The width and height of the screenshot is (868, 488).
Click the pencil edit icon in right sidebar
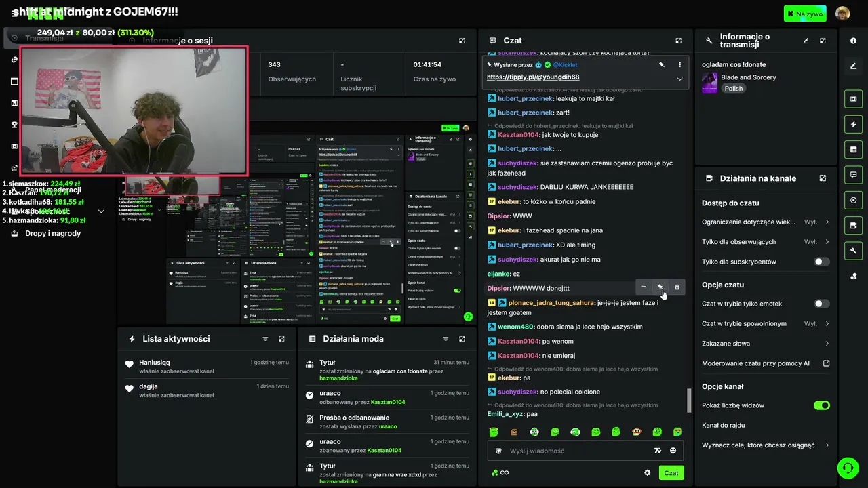point(853,66)
